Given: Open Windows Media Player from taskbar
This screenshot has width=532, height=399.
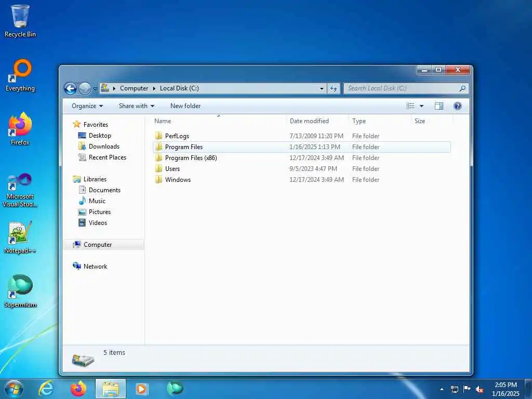Looking at the screenshot, I should pyautogui.click(x=141, y=389).
